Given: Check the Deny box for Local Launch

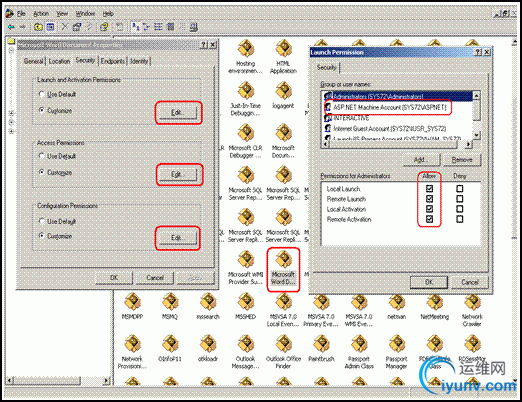Looking at the screenshot, I should pyautogui.click(x=460, y=189).
